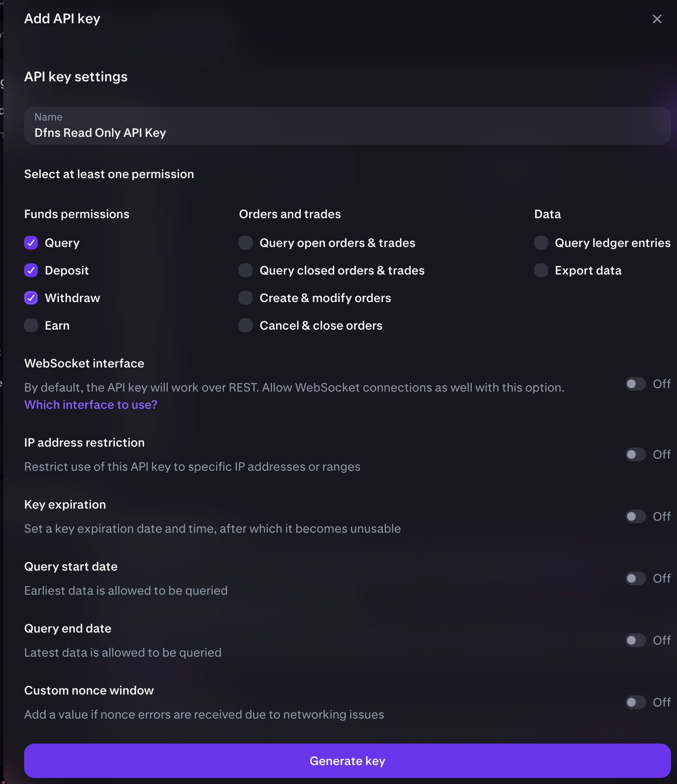
Task: Uncheck the Query funds permission
Action: (31, 243)
